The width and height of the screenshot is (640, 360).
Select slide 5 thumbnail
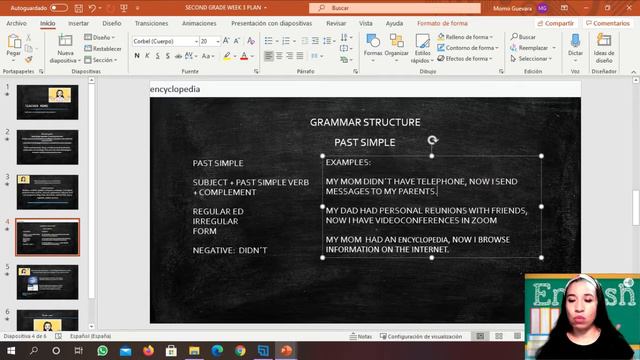pos(47,282)
